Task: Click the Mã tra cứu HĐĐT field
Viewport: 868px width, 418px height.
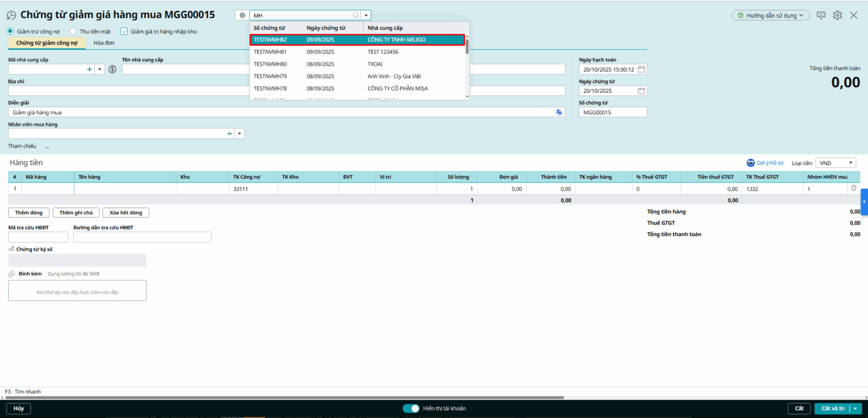Action: (x=38, y=237)
